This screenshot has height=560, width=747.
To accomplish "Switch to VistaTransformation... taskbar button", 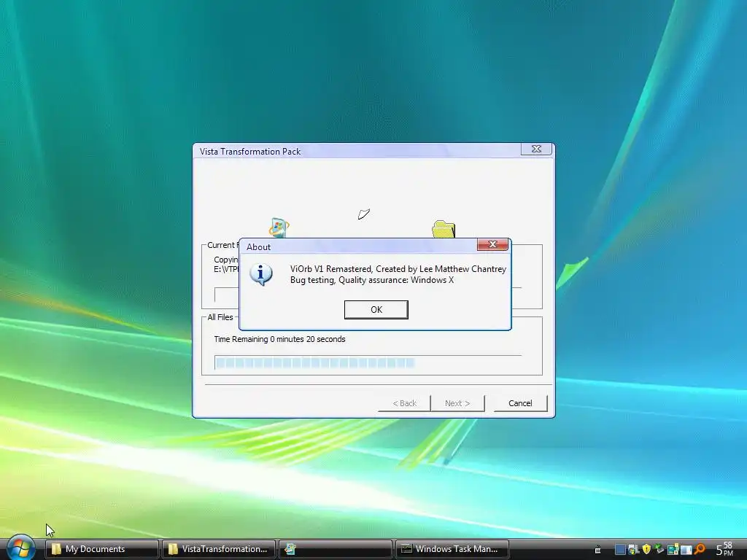I will pos(219,549).
